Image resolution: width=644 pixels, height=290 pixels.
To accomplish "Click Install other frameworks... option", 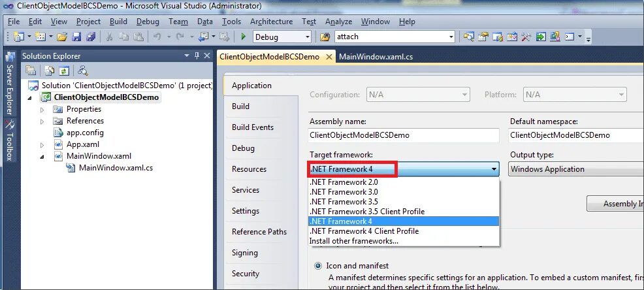I will click(x=404, y=241).
